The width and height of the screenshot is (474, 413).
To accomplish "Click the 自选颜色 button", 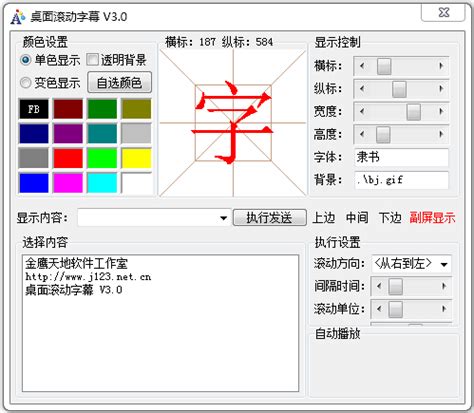I will coord(119,82).
